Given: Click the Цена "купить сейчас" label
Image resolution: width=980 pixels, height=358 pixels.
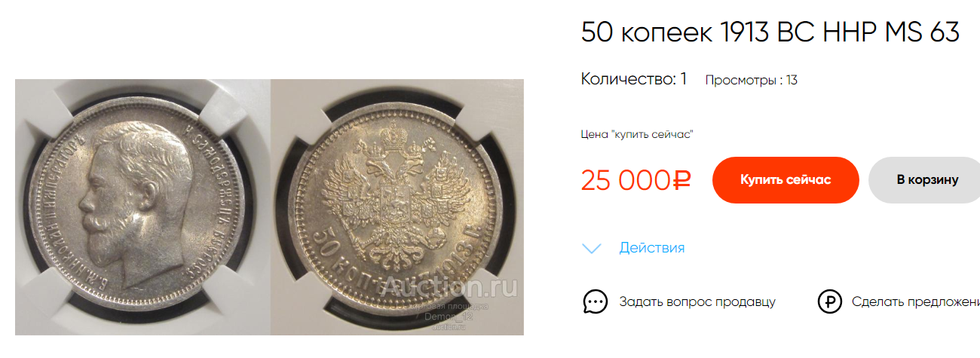Looking at the screenshot, I should [x=637, y=134].
